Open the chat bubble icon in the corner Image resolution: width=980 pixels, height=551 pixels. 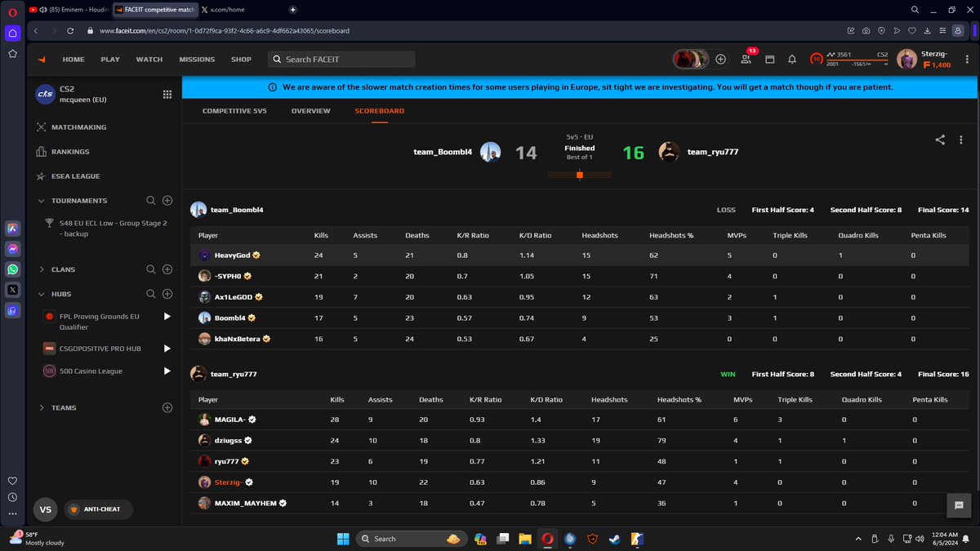[x=960, y=505]
